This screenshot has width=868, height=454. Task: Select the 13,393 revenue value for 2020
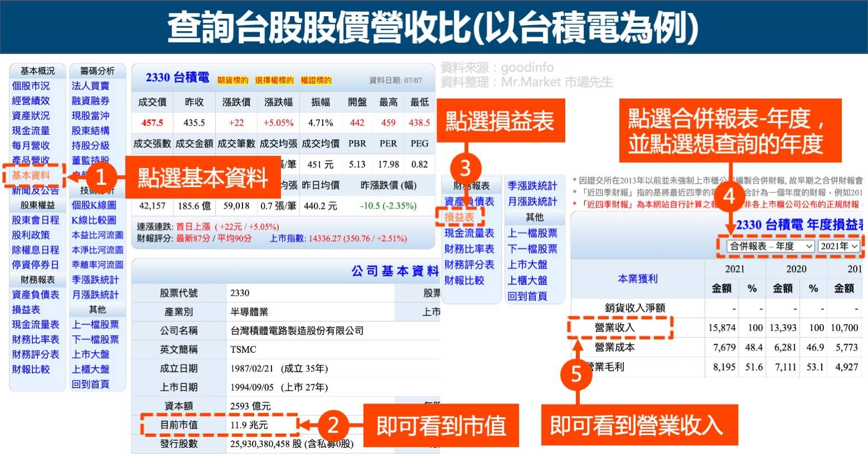pyautogui.click(x=783, y=328)
